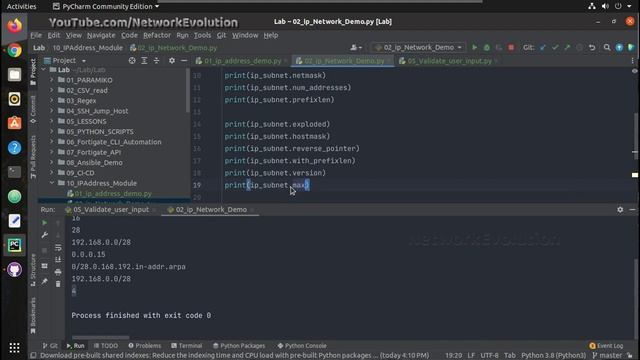Screen dimensions: 640x360
Task: Expand the 03_Regex folder
Action: pyautogui.click(x=51, y=100)
